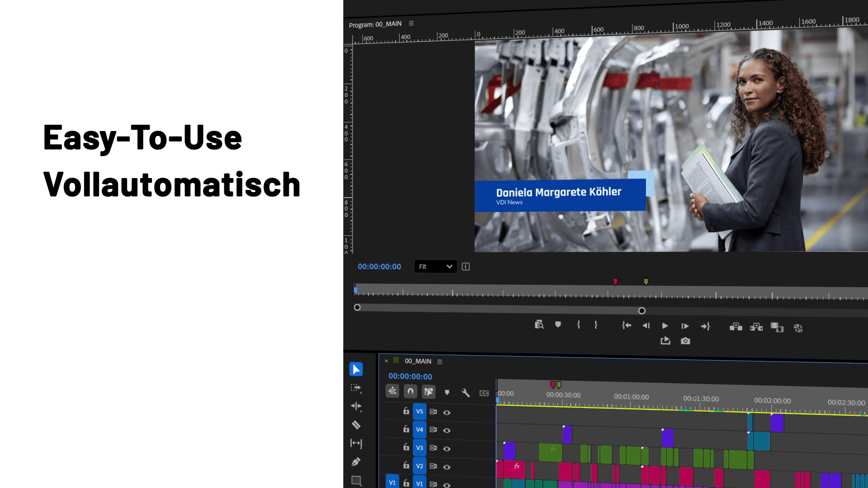Viewport: 868px width, 488px height.
Task: Select the Pen tool
Action: click(356, 462)
